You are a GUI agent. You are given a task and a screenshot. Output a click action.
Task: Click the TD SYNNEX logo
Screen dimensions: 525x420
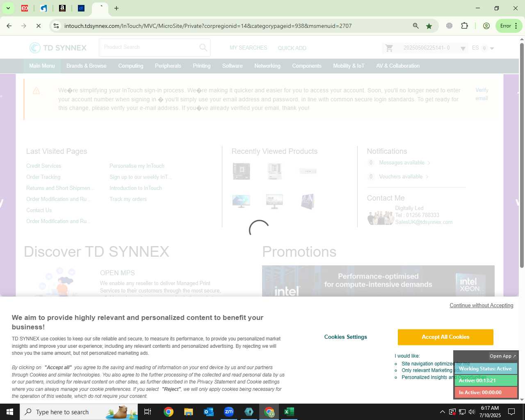pyautogui.click(x=58, y=48)
